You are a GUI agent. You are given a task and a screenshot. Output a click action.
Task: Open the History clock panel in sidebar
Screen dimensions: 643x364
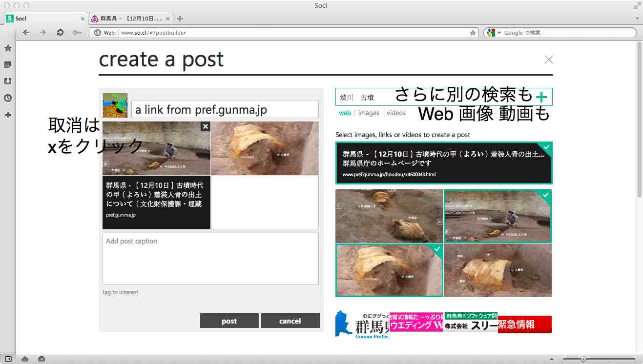pyautogui.click(x=8, y=98)
